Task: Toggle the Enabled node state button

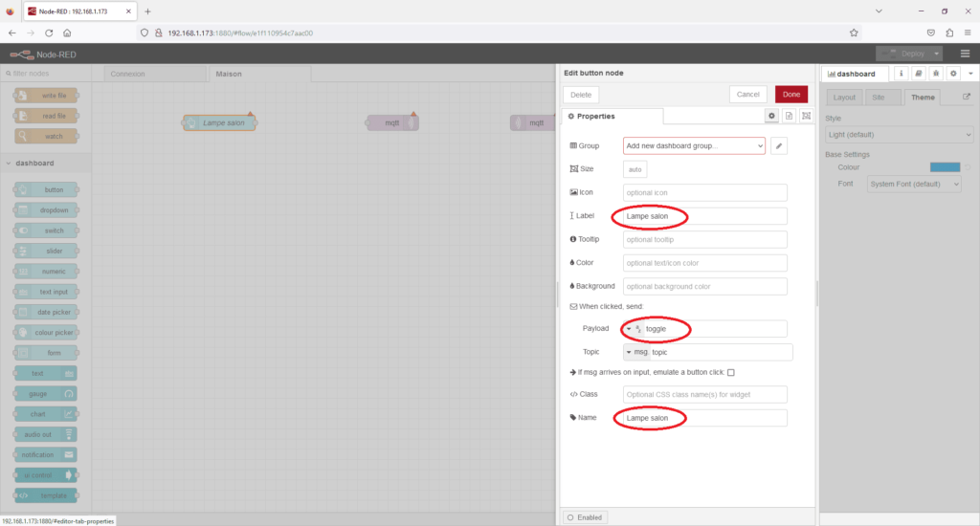Action: pyautogui.click(x=584, y=516)
